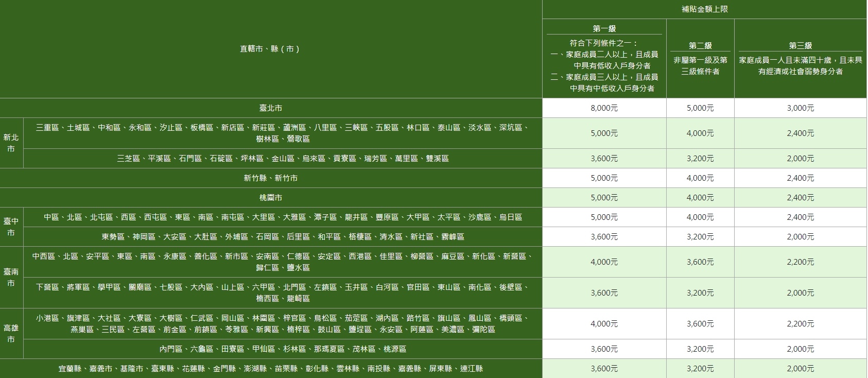Select 2,000元 in the 宜蘭縣 row
This screenshot has height=378, width=868.
click(x=800, y=369)
